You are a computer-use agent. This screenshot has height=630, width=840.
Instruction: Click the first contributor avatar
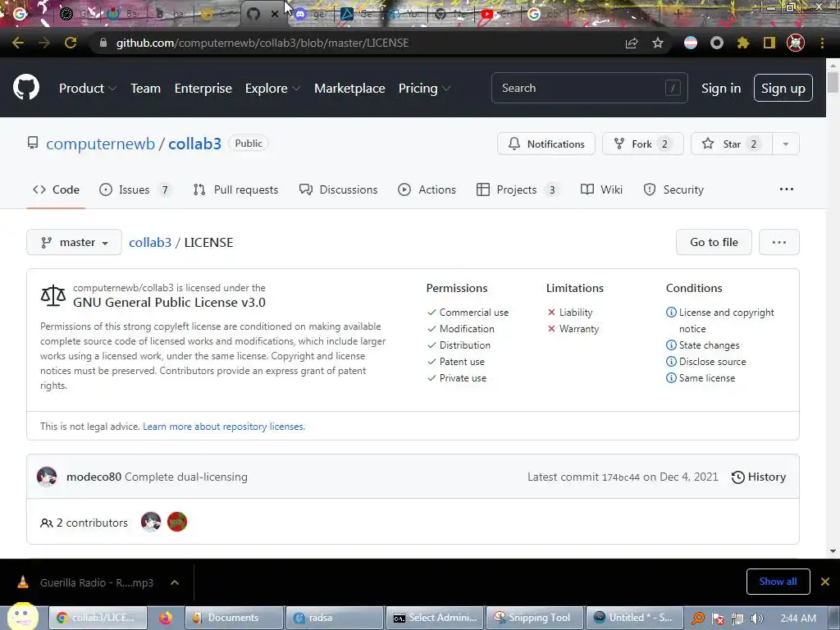[151, 522]
